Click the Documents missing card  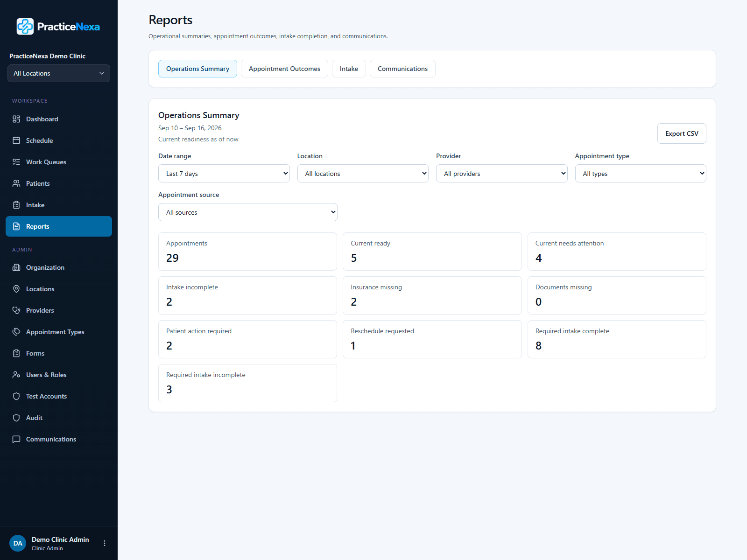click(x=617, y=295)
